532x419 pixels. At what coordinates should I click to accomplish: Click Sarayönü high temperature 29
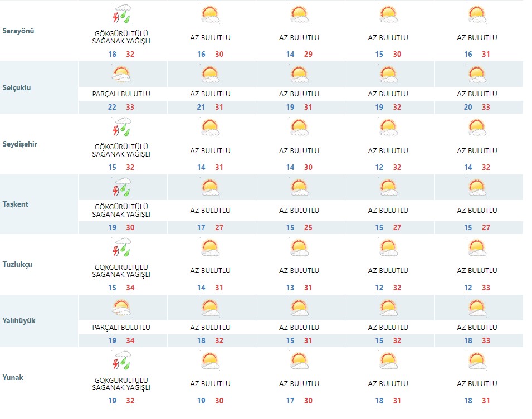click(x=308, y=54)
